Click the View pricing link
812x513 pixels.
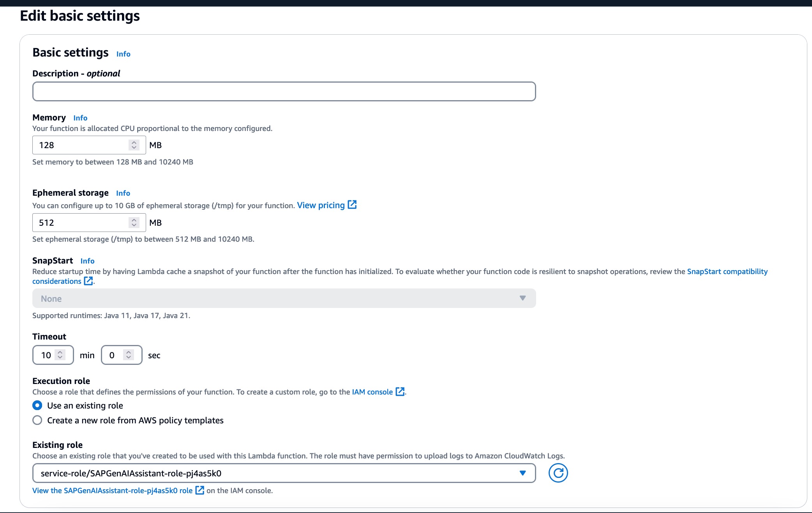321,205
